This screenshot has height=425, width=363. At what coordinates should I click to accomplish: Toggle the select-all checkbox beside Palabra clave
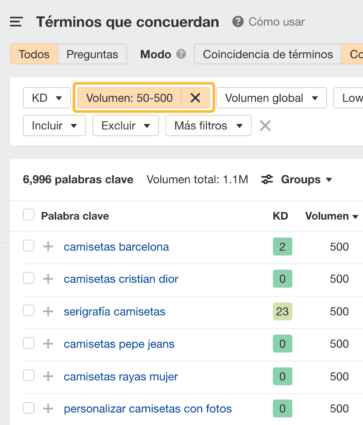pos(29,215)
